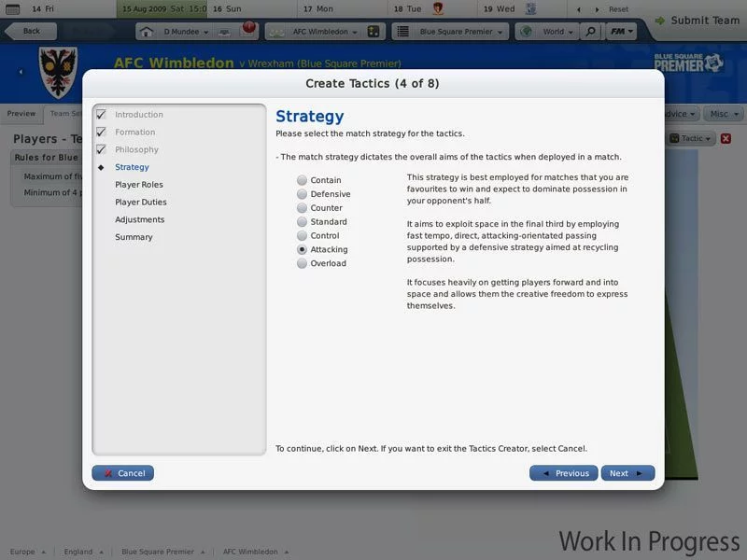Expand the FM menu dropdown

click(622, 32)
